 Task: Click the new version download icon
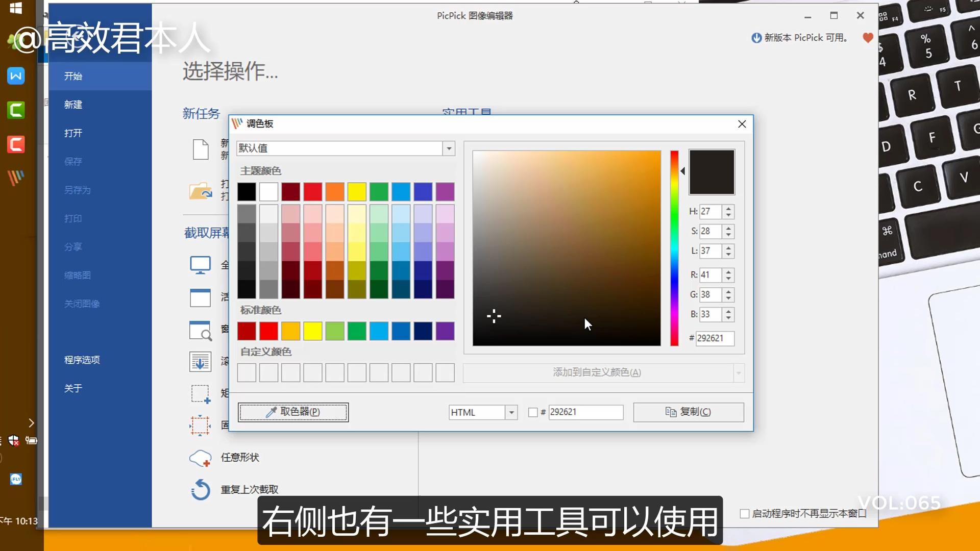click(x=756, y=38)
